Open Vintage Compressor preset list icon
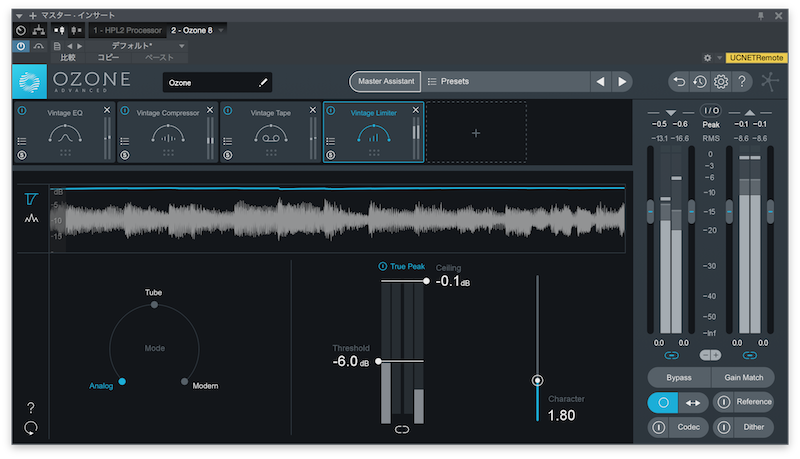800x459 pixels. pyautogui.click(x=124, y=141)
